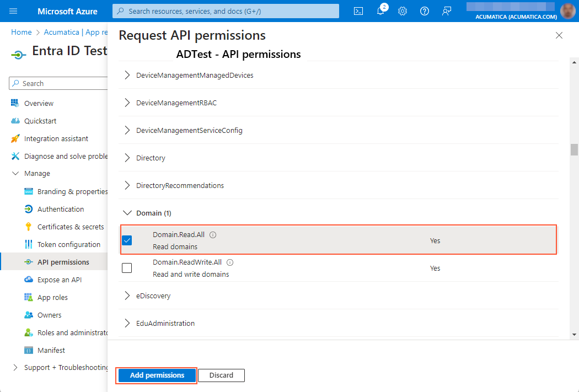Viewport: 579px width, 392px height.
Task: Click the top search resources field
Action: pos(226,11)
